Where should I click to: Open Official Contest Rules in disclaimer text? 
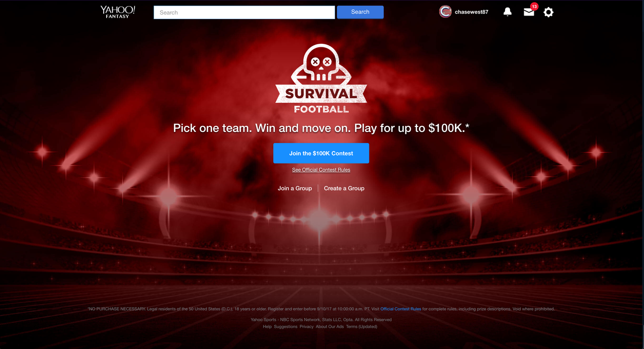pos(401,309)
